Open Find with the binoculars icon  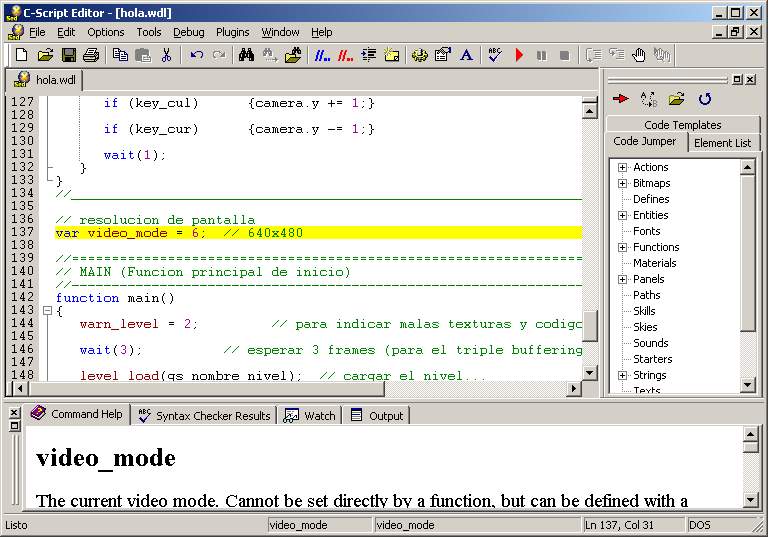coord(246,55)
